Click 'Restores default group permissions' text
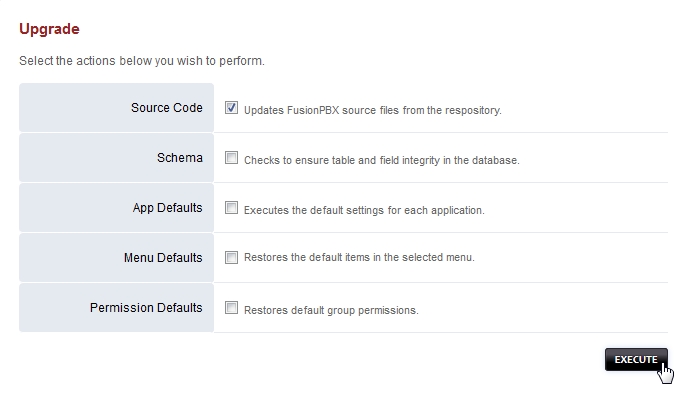This screenshot has width=686, height=418. coord(331,310)
